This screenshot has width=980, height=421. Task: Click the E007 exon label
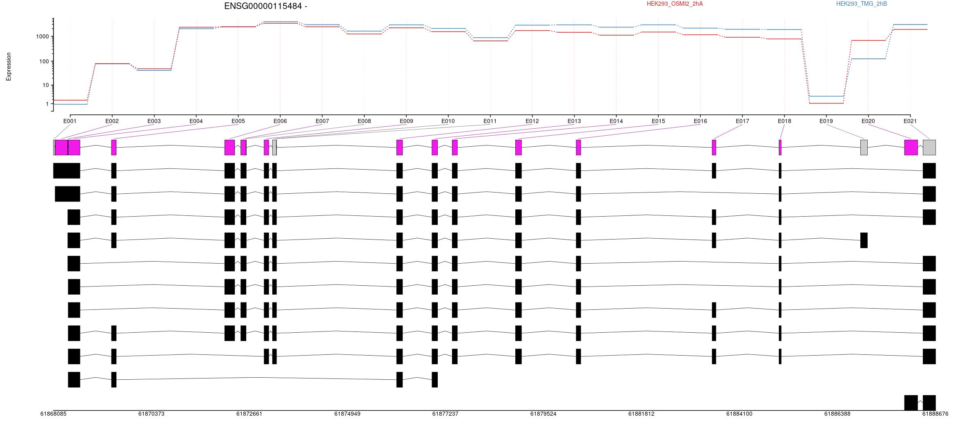click(x=322, y=121)
